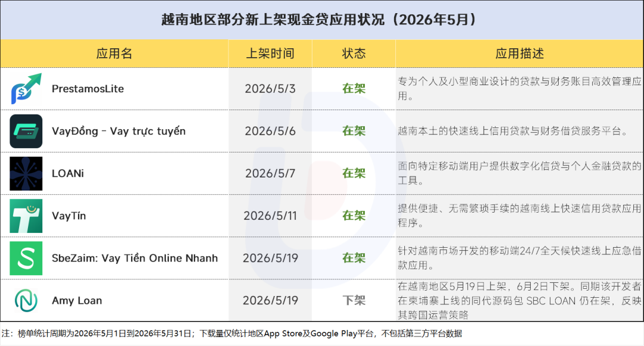Click SbeZaim's 在架 status

point(354,258)
